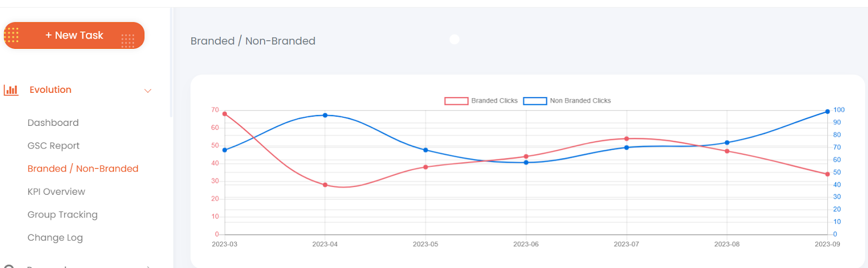Navigate to Group Tracking
The height and width of the screenshot is (268, 868).
62,214
